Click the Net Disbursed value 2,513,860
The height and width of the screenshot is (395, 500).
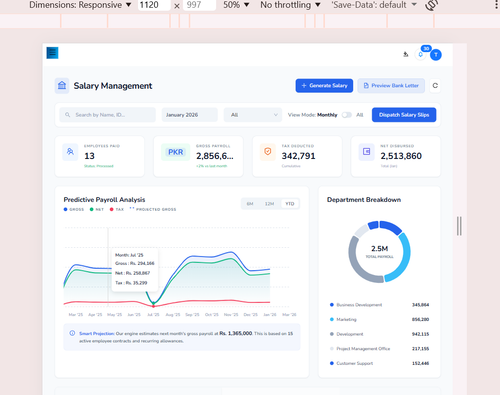click(401, 156)
